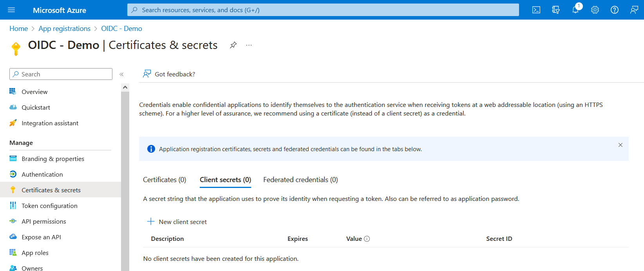Click New client secret

[177, 222]
